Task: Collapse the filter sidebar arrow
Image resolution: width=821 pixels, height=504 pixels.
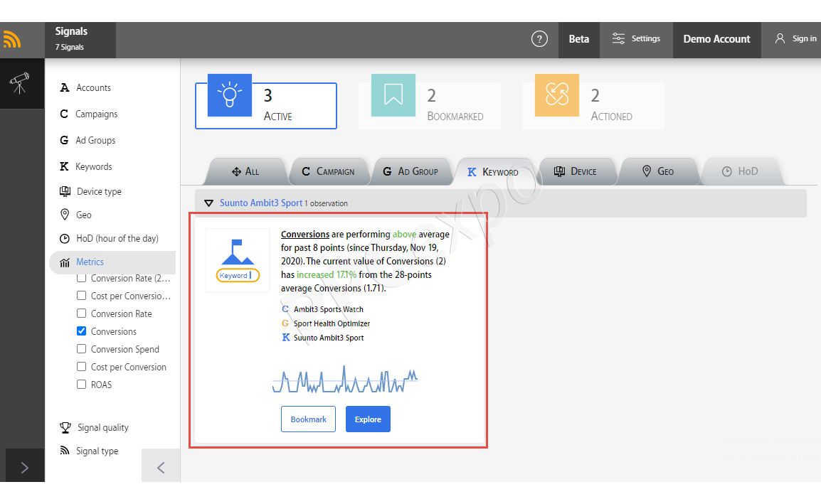Action: 161,467
